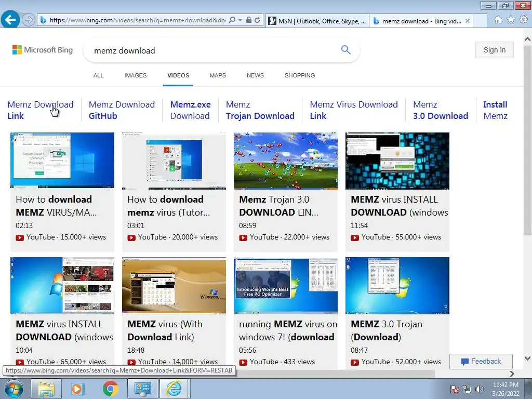
Task: Click the Memz Download GitHub suggestion
Action: (x=122, y=110)
